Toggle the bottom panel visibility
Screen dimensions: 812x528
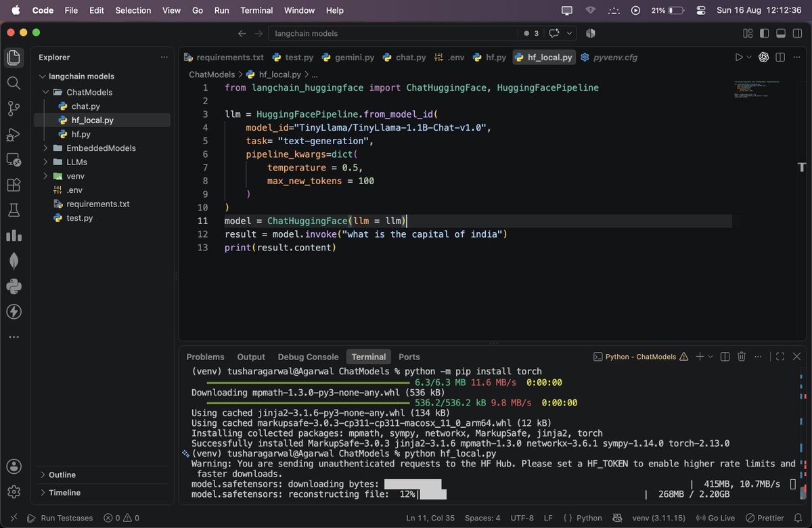(x=780, y=33)
